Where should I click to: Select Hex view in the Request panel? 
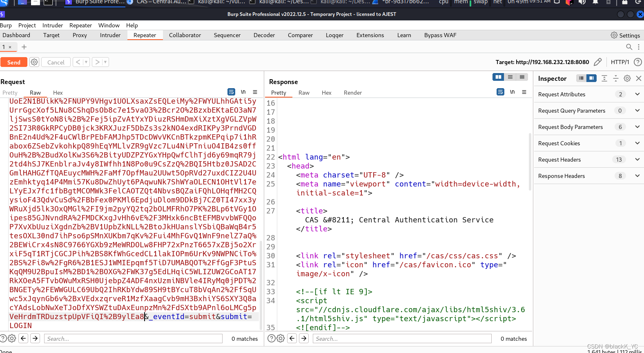pyautogui.click(x=58, y=93)
